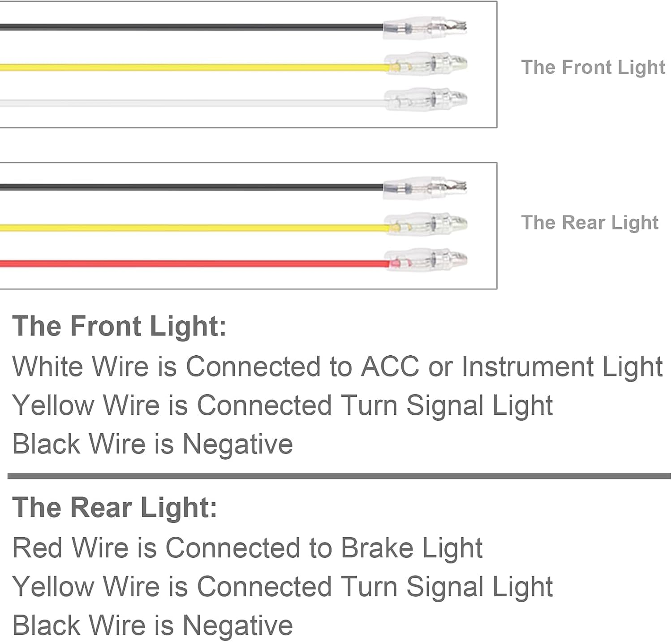This screenshot has height=642, width=672.
Task: Click the front light's "Yellow Wire is Connected" line
Action: (282, 405)
